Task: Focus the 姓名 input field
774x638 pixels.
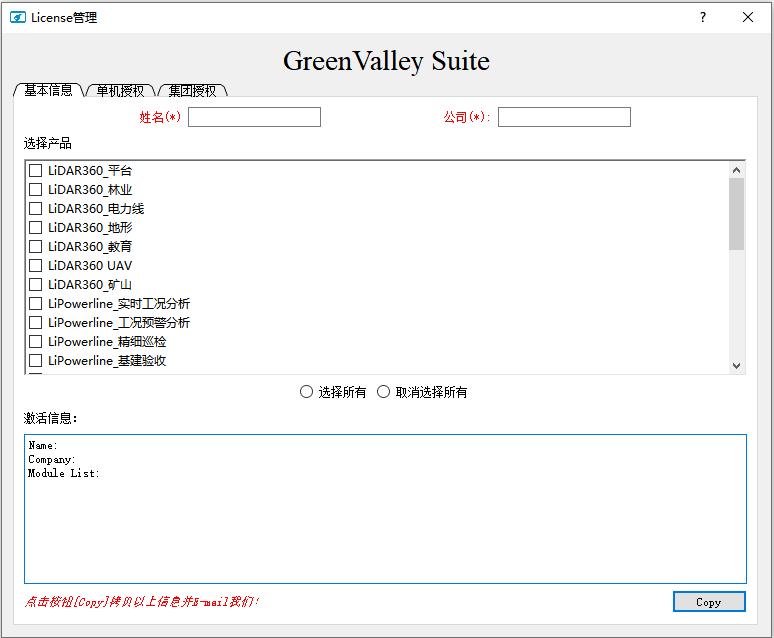Action: click(254, 117)
